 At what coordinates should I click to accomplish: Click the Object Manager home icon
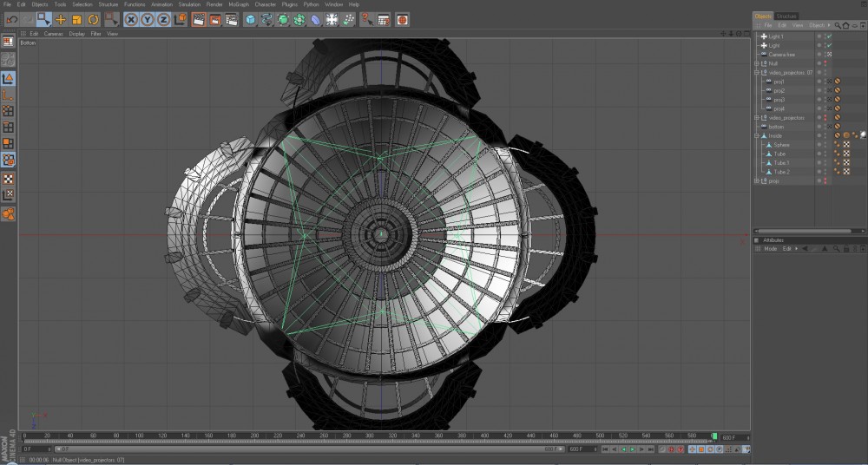pyautogui.click(x=845, y=25)
